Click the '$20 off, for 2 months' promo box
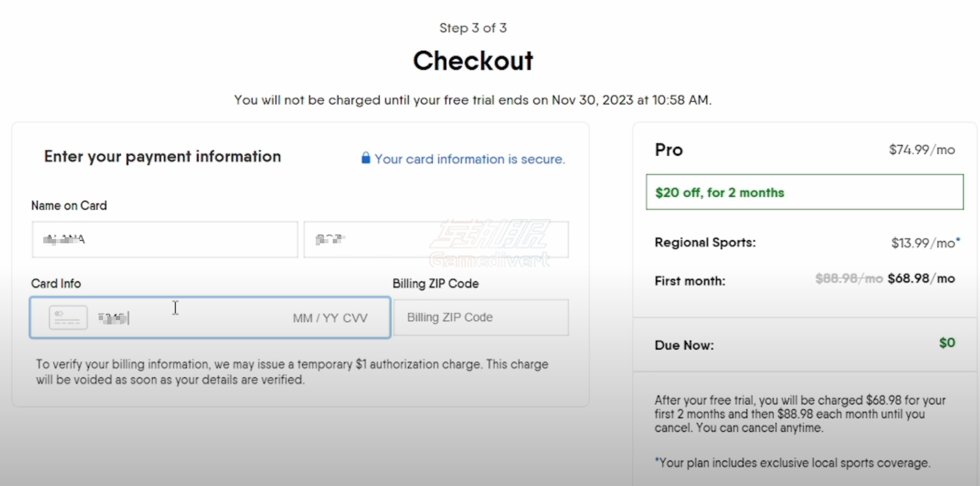This screenshot has height=486, width=980. [x=804, y=192]
